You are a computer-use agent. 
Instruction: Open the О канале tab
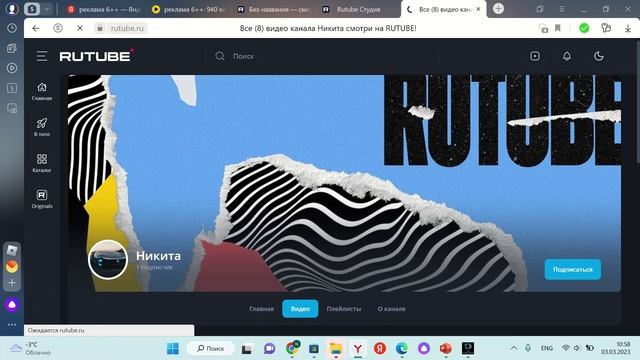391,309
